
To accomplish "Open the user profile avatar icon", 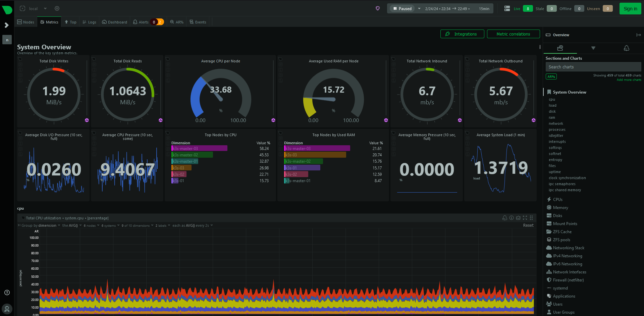I will point(7,308).
